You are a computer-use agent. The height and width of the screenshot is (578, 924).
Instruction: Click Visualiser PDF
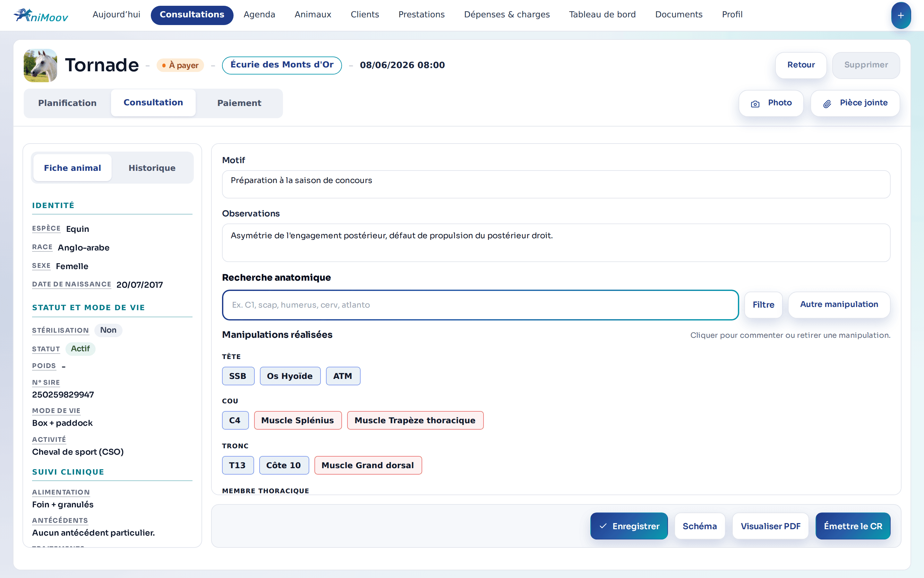(770, 526)
